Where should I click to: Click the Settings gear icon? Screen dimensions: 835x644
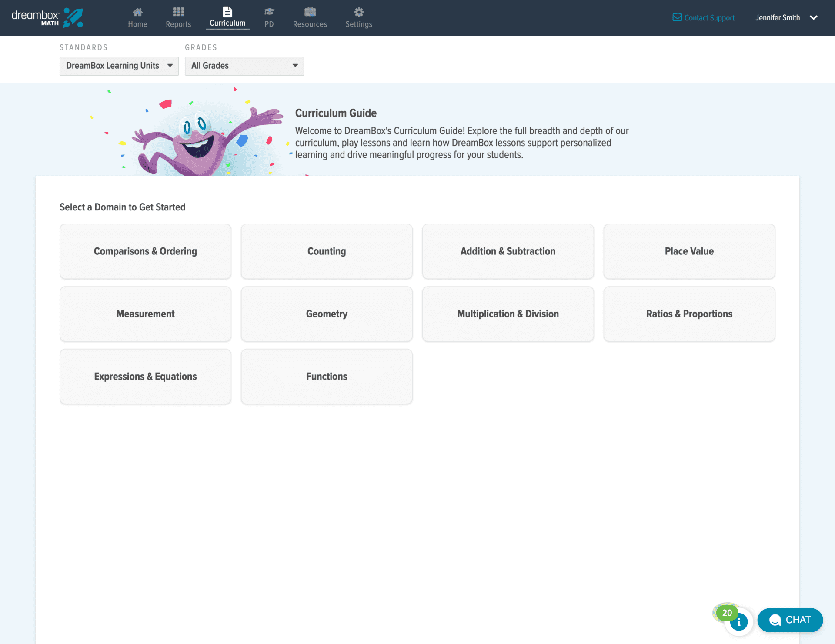click(x=358, y=12)
